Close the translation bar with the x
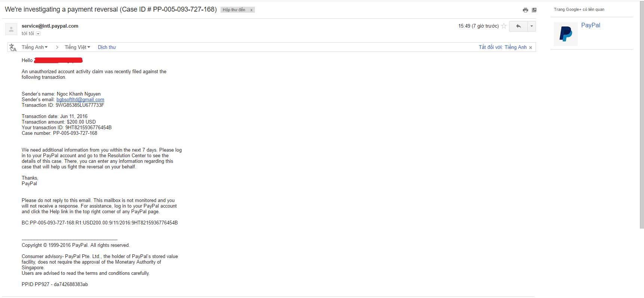The height and width of the screenshot is (298, 644). (x=530, y=47)
